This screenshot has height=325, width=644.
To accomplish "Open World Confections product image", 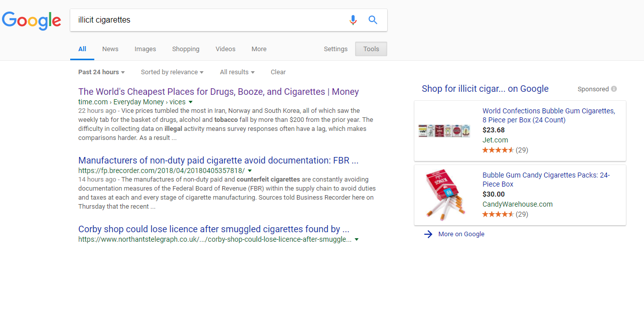I will point(444,131).
